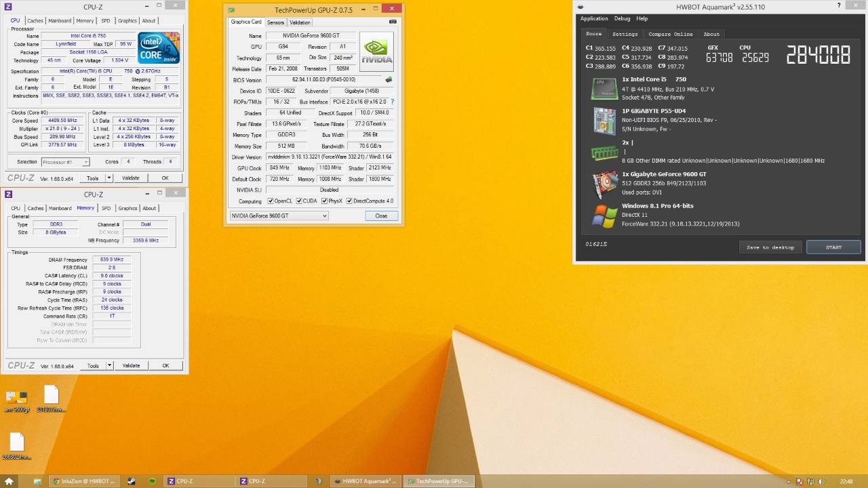The height and width of the screenshot is (488, 868).
Task: Click Validate in bottom CPU-Z window
Action: 131,366
